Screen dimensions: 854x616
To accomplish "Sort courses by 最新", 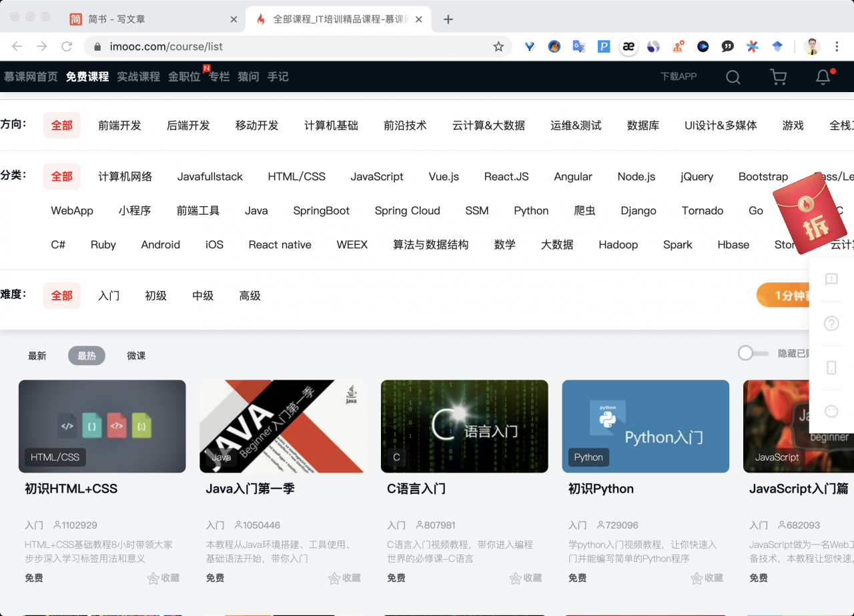I will [37, 356].
